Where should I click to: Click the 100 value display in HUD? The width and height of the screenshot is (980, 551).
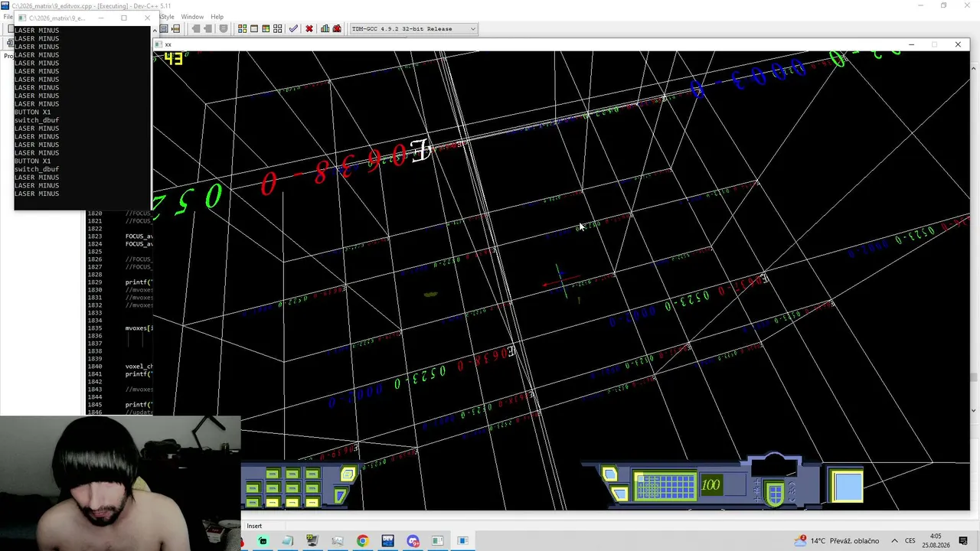tap(710, 484)
